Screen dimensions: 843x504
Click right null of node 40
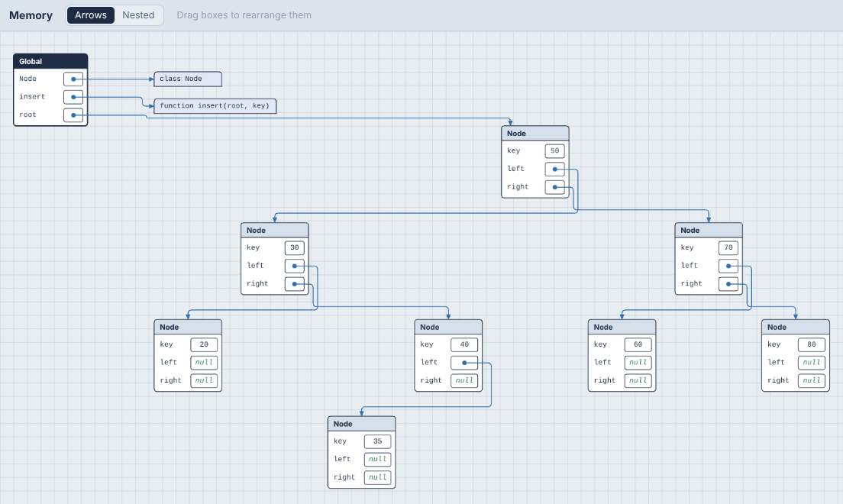tap(464, 381)
